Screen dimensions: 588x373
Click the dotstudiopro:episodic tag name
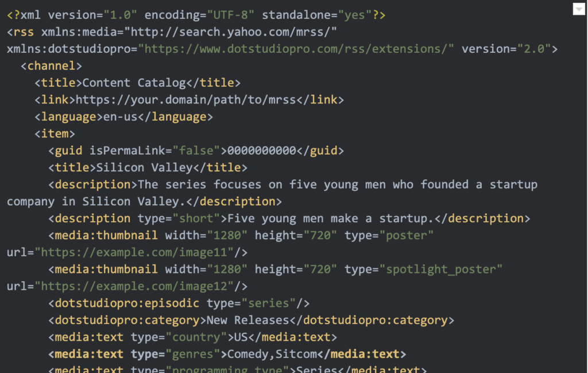tap(127, 303)
